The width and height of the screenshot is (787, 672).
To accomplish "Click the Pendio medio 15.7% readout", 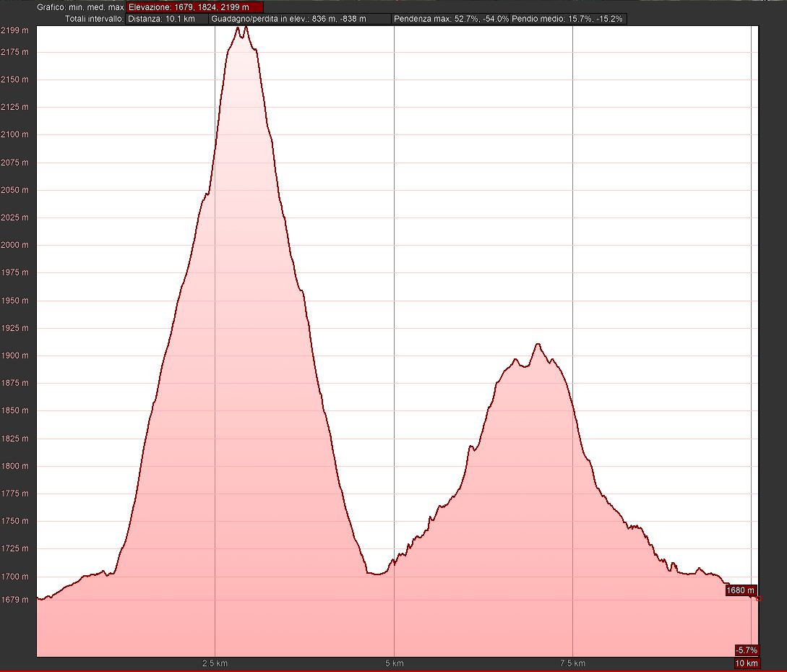I will (568, 19).
